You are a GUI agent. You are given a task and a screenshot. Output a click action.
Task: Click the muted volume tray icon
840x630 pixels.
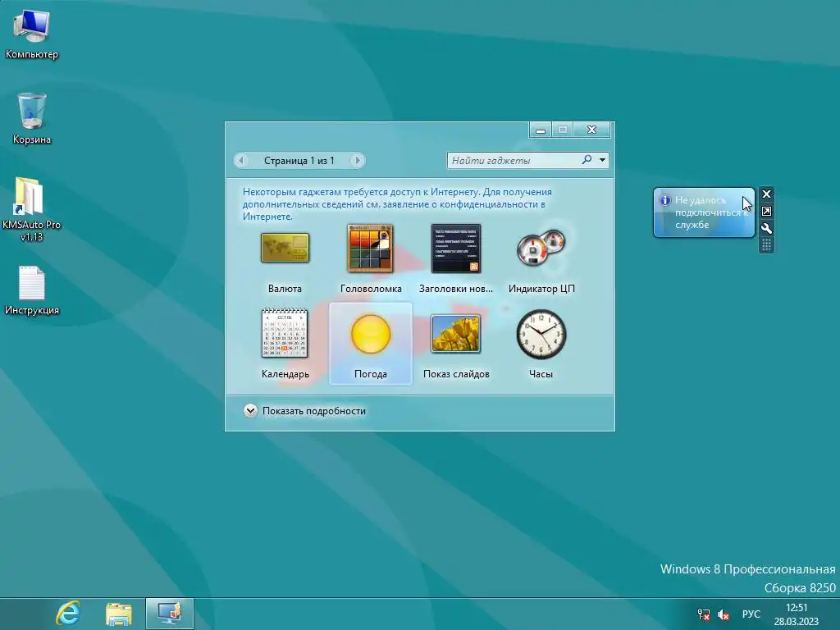pyautogui.click(x=724, y=614)
